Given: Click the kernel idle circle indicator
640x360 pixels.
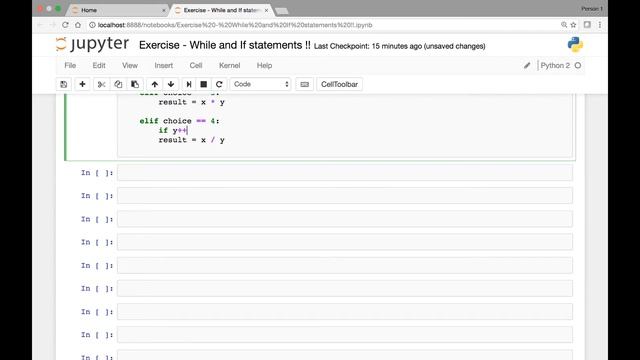Looking at the screenshot, I should point(578,65).
